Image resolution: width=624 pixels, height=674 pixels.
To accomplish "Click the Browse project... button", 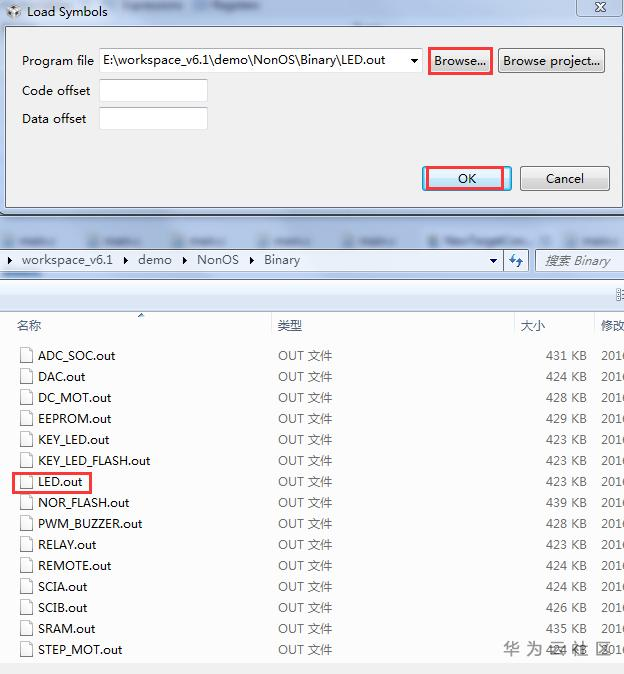I will pyautogui.click(x=551, y=61).
